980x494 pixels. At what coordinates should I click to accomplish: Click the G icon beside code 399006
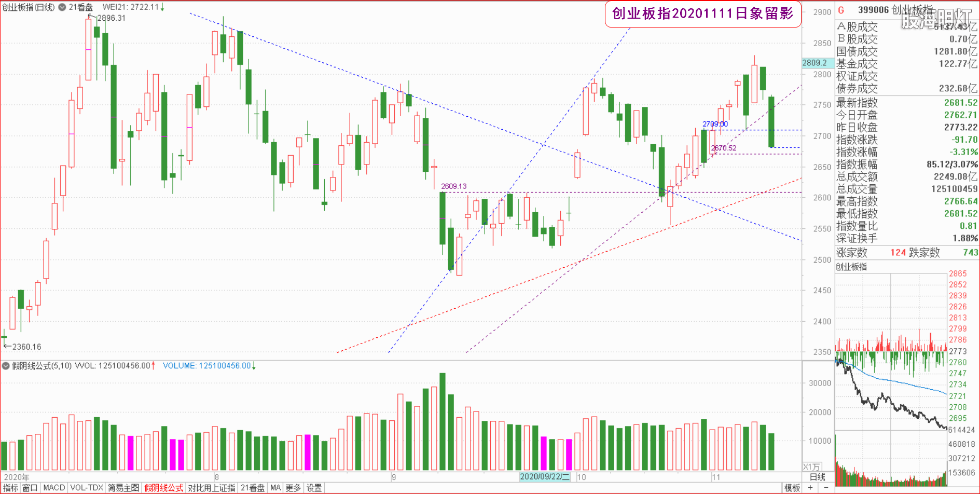[841, 10]
